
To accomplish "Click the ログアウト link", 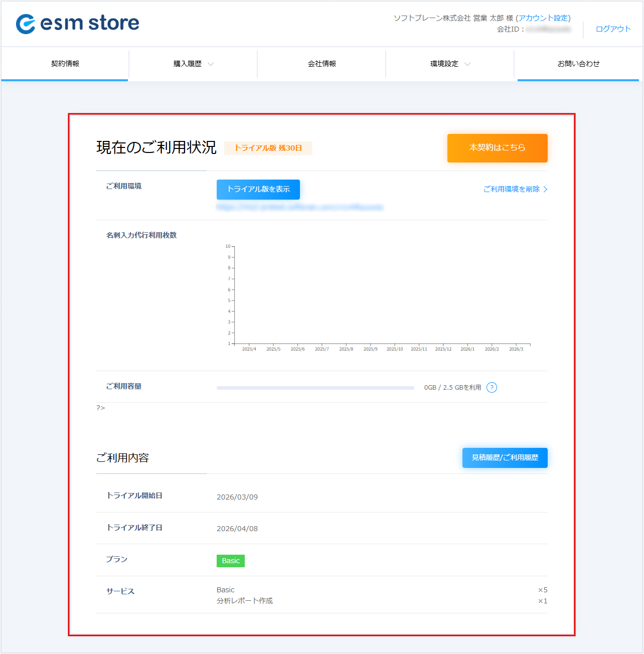I will pyautogui.click(x=613, y=29).
